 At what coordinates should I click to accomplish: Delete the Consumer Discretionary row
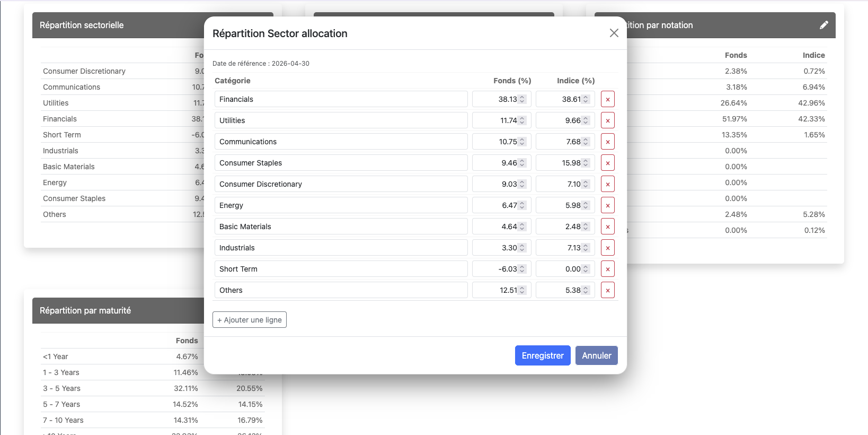tap(608, 184)
